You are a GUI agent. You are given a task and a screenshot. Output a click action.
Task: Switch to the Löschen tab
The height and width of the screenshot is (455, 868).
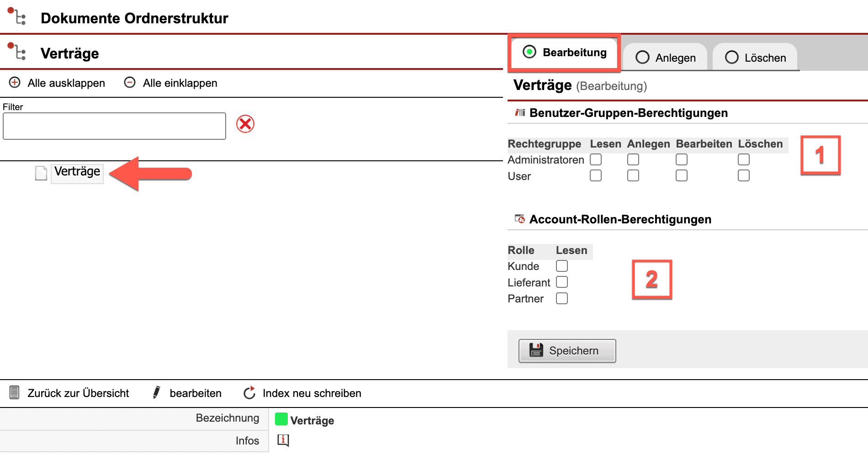tap(755, 58)
